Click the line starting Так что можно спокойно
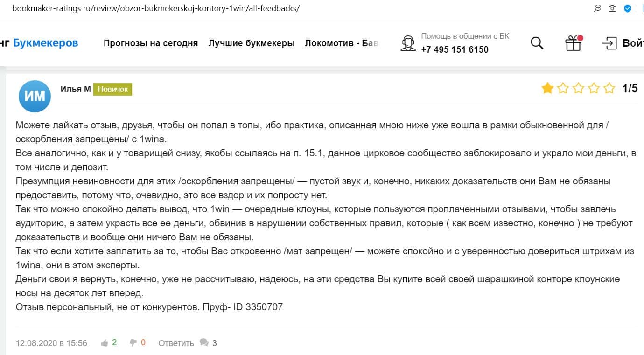This screenshot has width=644, height=355. click(x=316, y=209)
